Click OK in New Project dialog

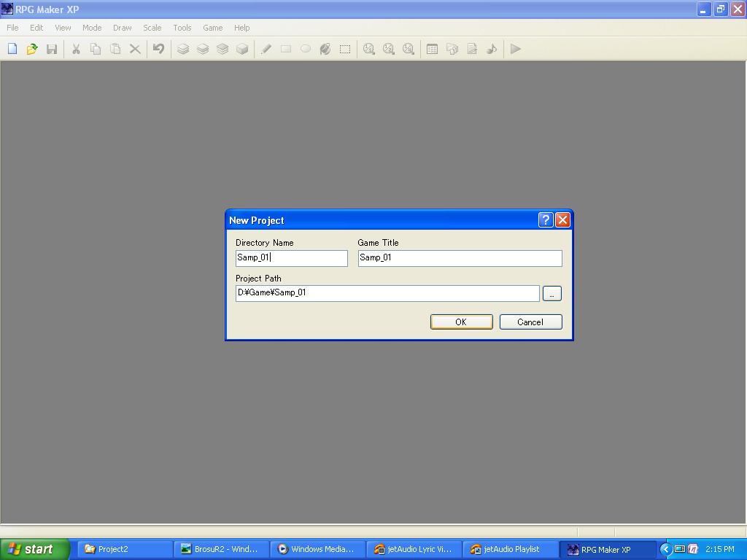pyautogui.click(x=461, y=322)
